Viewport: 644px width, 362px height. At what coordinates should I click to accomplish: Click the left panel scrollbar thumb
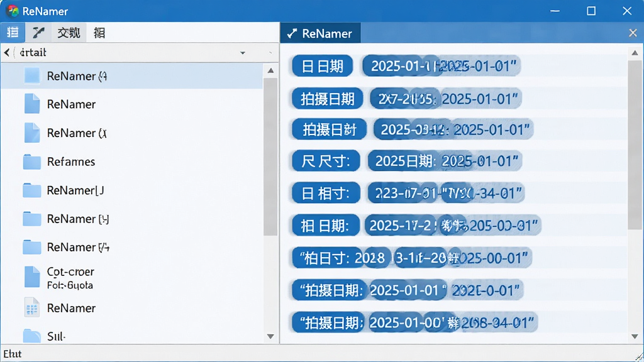click(270, 156)
